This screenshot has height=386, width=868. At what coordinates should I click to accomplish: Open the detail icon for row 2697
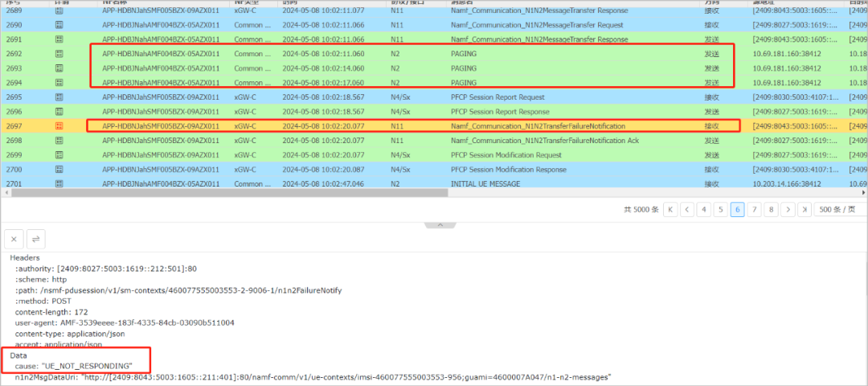click(59, 126)
